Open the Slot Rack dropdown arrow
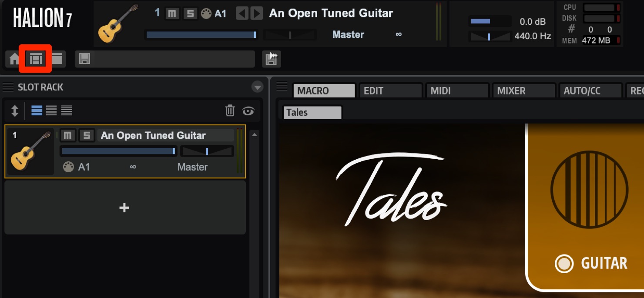The image size is (644, 298). [258, 87]
